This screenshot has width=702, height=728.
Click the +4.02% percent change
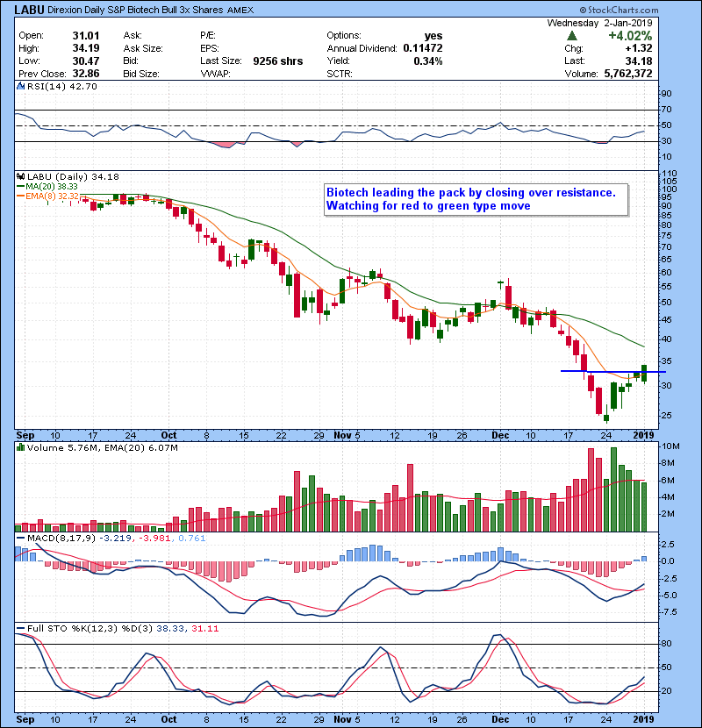point(630,36)
